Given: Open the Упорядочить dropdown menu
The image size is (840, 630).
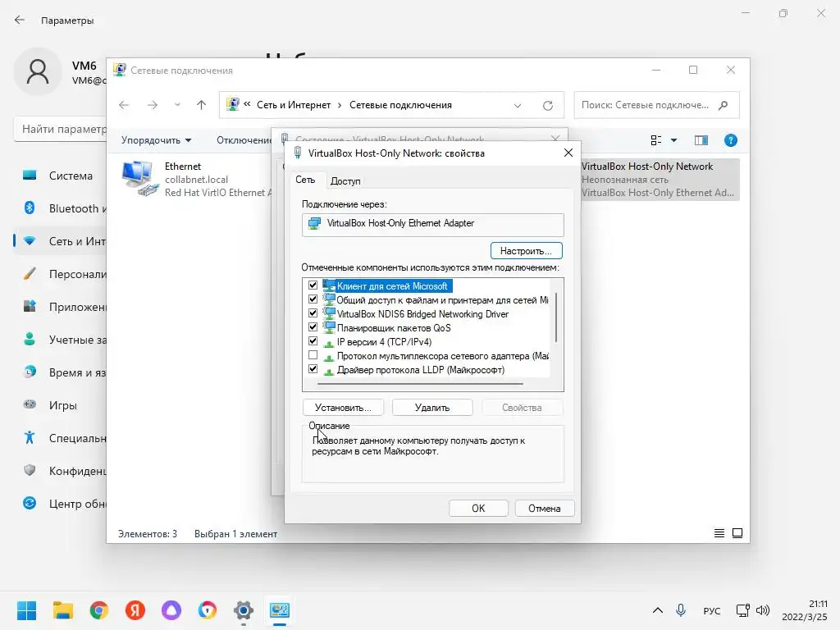Looking at the screenshot, I should 156,140.
